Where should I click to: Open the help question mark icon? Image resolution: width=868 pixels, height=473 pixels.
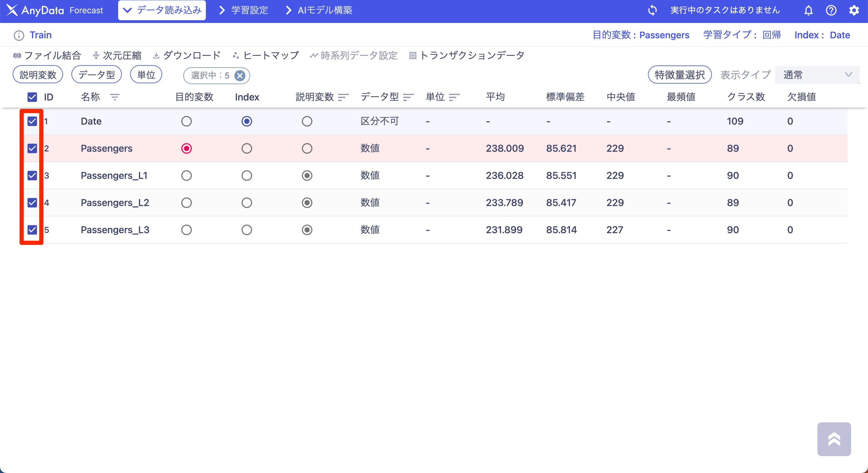[x=831, y=11]
